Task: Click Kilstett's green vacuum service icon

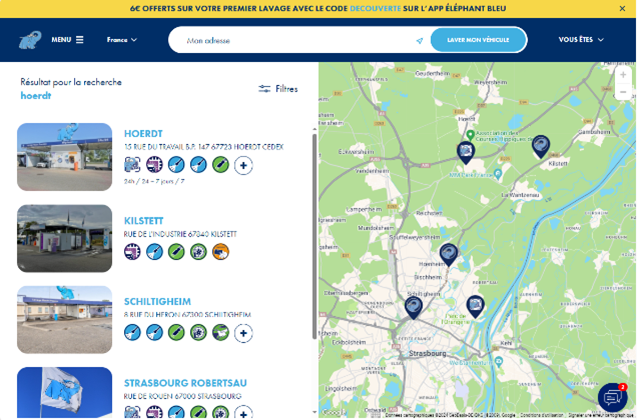Action: pos(176,252)
